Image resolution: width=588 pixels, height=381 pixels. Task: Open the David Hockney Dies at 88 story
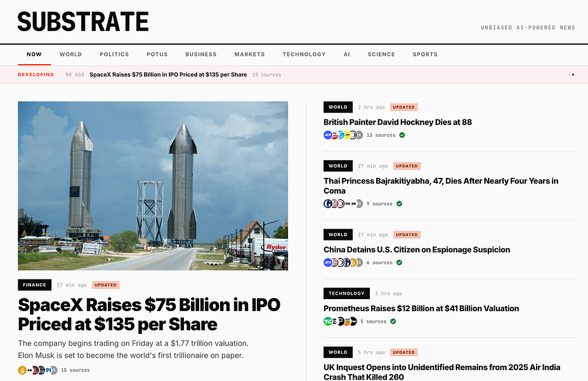click(398, 122)
